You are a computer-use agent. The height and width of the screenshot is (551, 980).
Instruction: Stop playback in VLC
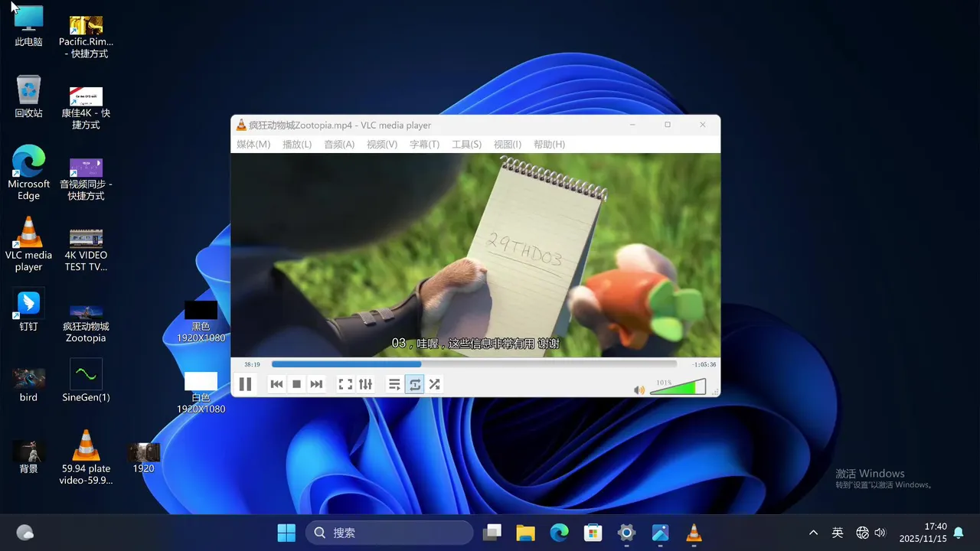(x=296, y=384)
